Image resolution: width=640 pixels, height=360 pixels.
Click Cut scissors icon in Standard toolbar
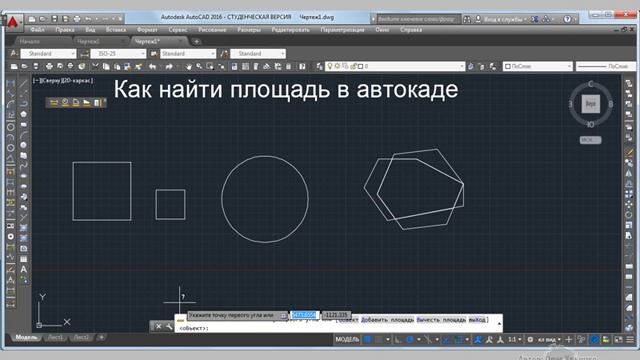pyautogui.click(x=95, y=66)
